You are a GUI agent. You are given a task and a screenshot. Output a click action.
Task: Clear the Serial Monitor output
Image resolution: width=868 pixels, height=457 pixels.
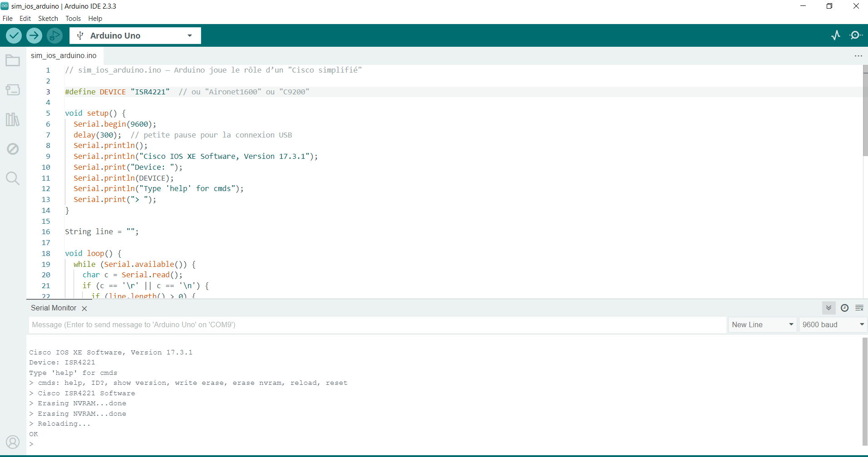859,308
